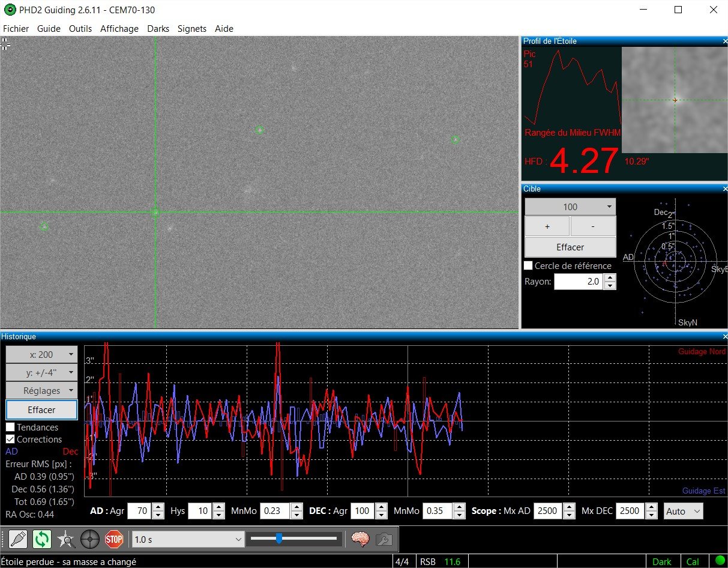Close the Historique panel
This screenshot has height=568, width=728.
click(724, 337)
